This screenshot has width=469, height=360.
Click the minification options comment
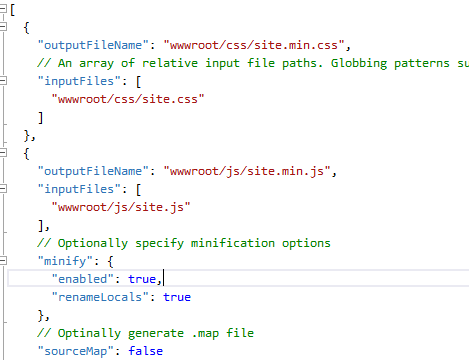pos(184,243)
